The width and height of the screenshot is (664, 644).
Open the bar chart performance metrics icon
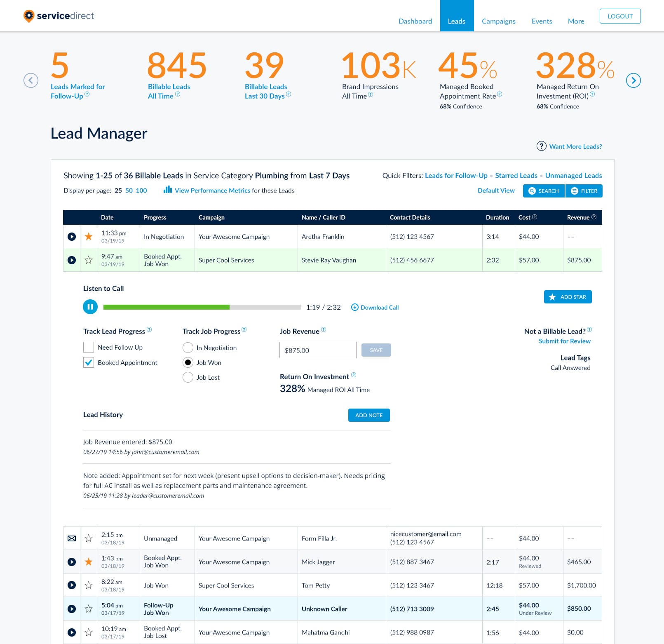[x=168, y=190]
